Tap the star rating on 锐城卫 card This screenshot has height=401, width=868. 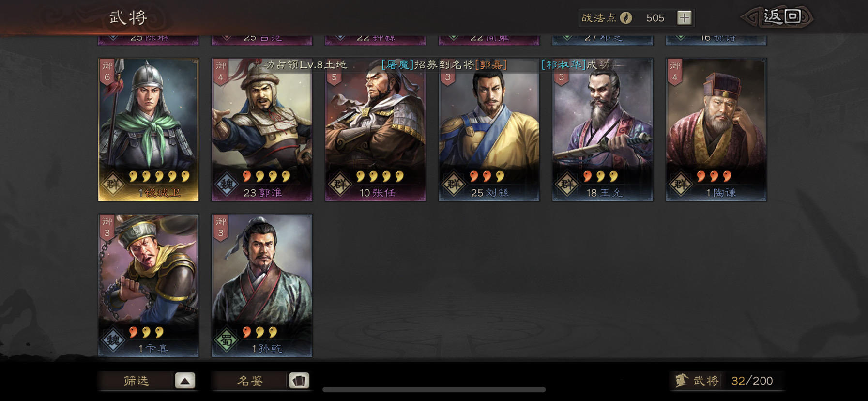click(x=159, y=177)
